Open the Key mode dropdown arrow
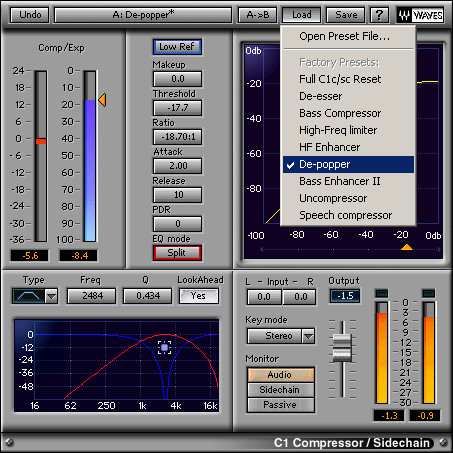The image size is (453, 453). [x=308, y=336]
